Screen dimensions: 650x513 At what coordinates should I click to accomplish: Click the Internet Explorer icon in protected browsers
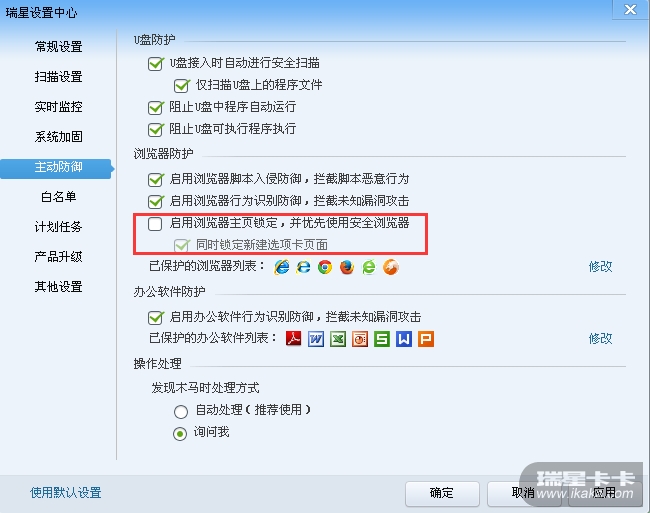click(x=281, y=266)
